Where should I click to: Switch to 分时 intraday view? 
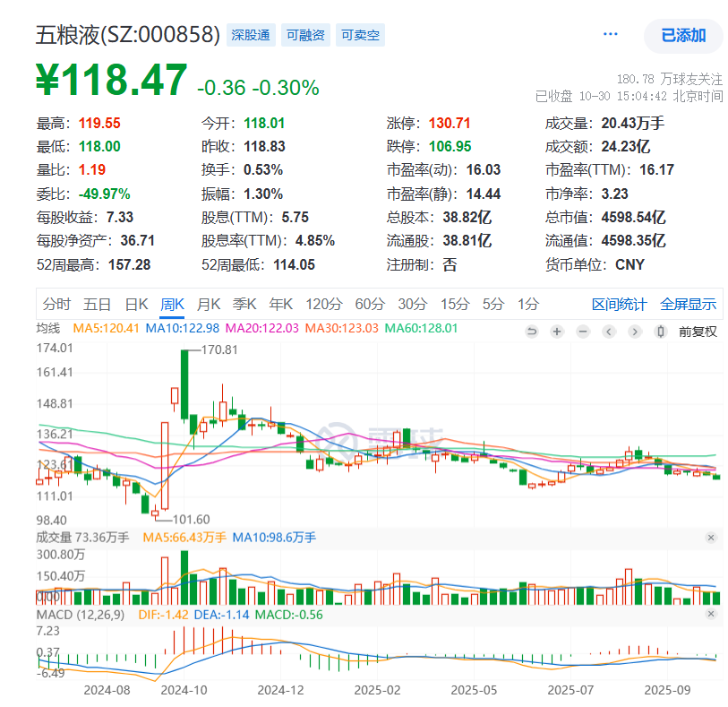pos(56,304)
